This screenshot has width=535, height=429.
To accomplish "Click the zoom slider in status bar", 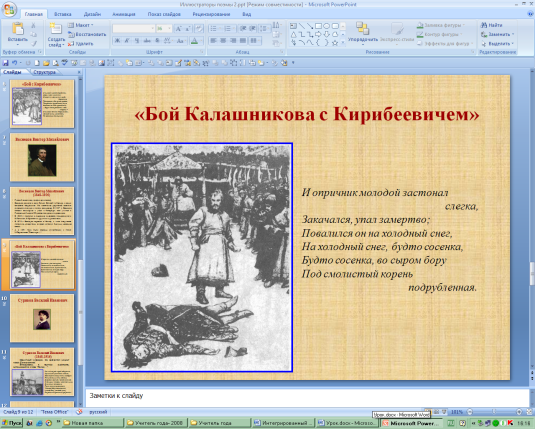I will pyautogui.click(x=494, y=412).
